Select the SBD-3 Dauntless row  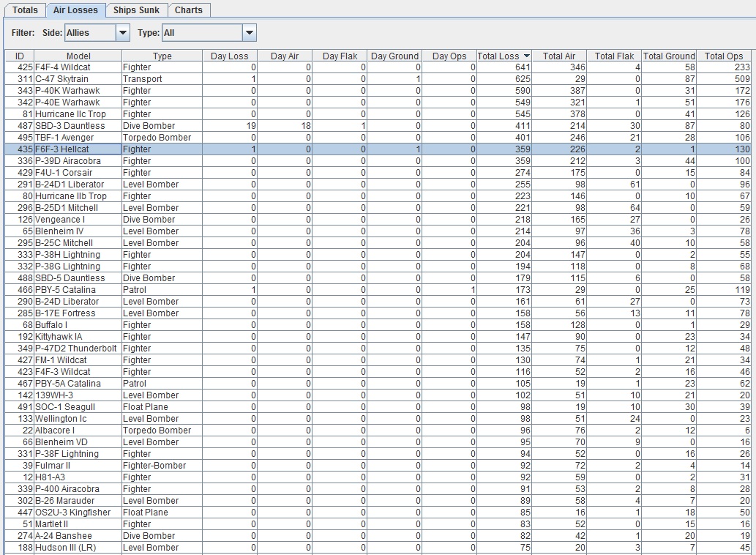point(378,125)
